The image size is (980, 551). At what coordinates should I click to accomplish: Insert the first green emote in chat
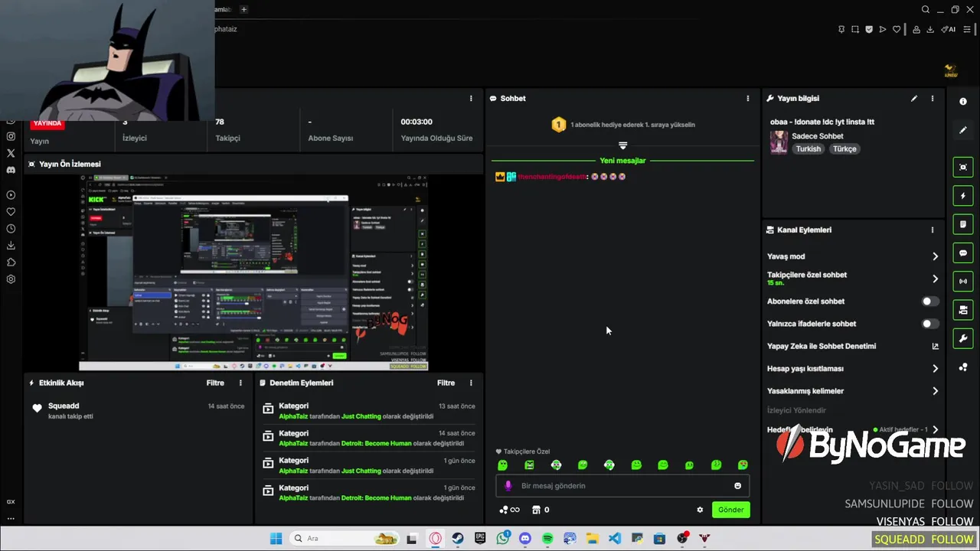tap(502, 465)
